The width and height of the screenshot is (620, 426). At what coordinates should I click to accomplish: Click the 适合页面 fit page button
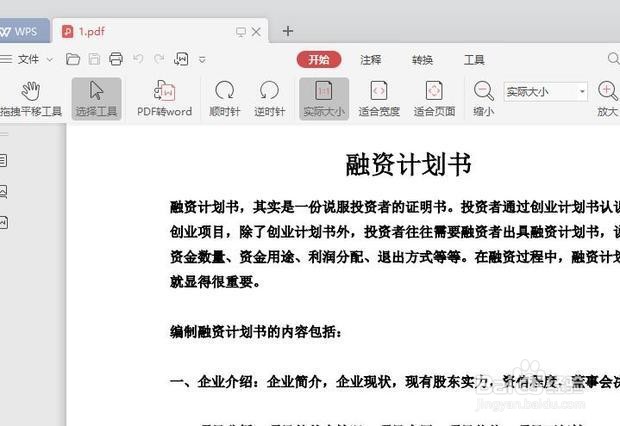pos(434,99)
